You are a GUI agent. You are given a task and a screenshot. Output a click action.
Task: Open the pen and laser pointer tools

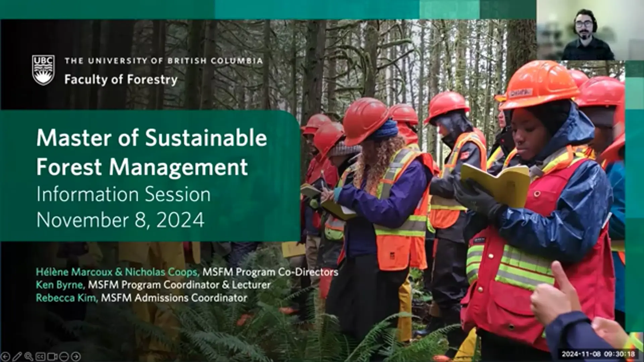(x=17, y=356)
